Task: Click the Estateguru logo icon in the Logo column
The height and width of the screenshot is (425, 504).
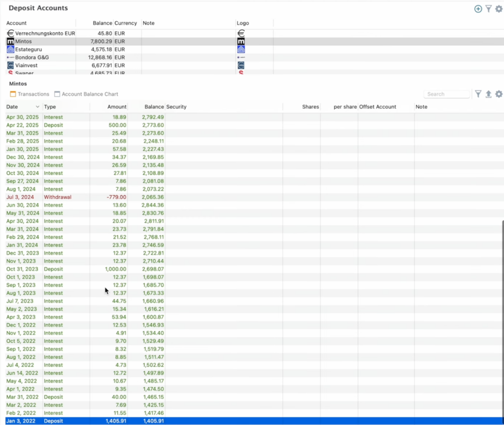Action: coord(241,49)
